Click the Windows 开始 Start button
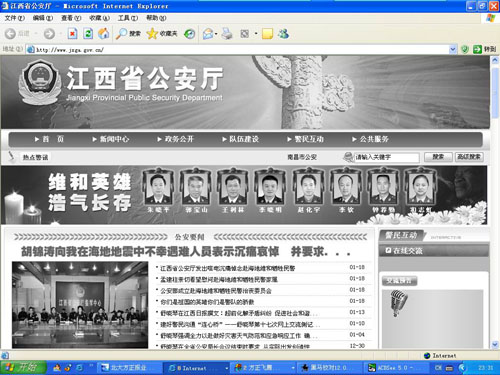This screenshot has width=500, height=375. point(23,367)
